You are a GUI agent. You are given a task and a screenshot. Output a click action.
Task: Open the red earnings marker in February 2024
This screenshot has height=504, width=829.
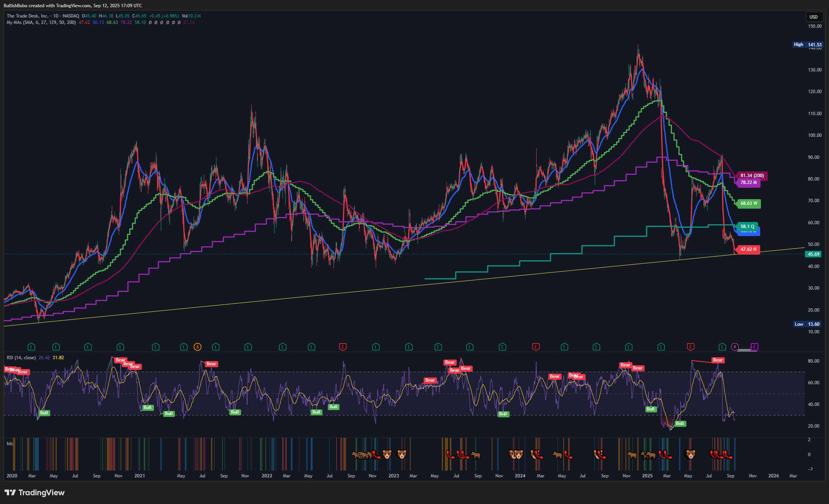(x=536, y=347)
